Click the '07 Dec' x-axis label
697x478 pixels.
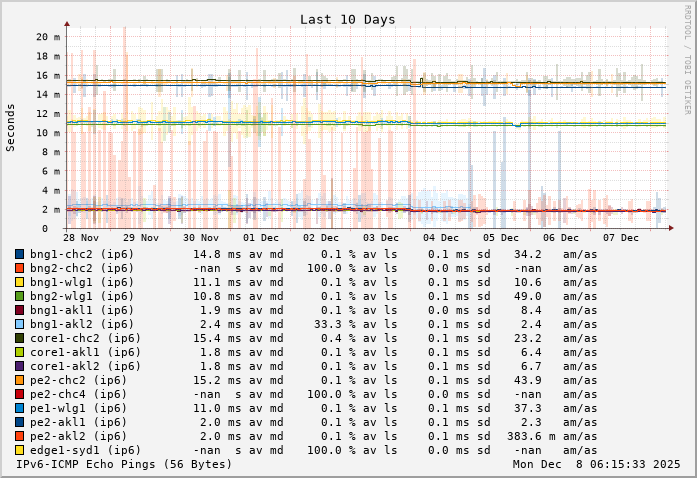pyautogui.click(x=621, y=238)
